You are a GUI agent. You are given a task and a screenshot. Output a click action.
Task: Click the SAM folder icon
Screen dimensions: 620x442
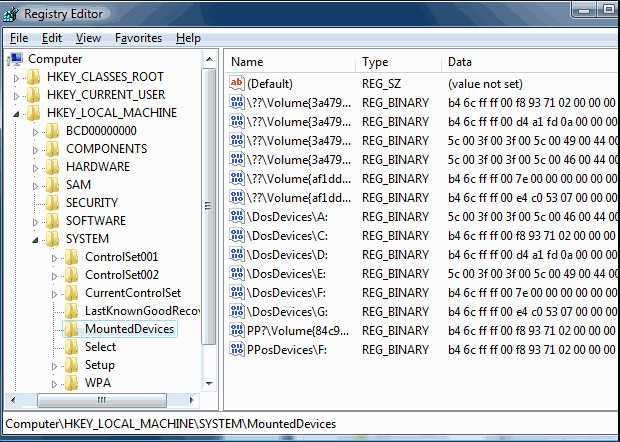(53, 185)
